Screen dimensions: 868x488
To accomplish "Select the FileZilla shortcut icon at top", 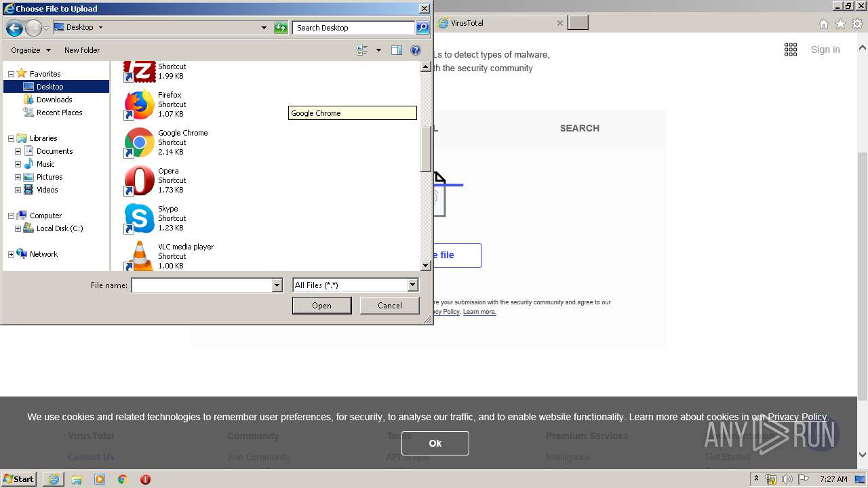I will click(139, 71).
